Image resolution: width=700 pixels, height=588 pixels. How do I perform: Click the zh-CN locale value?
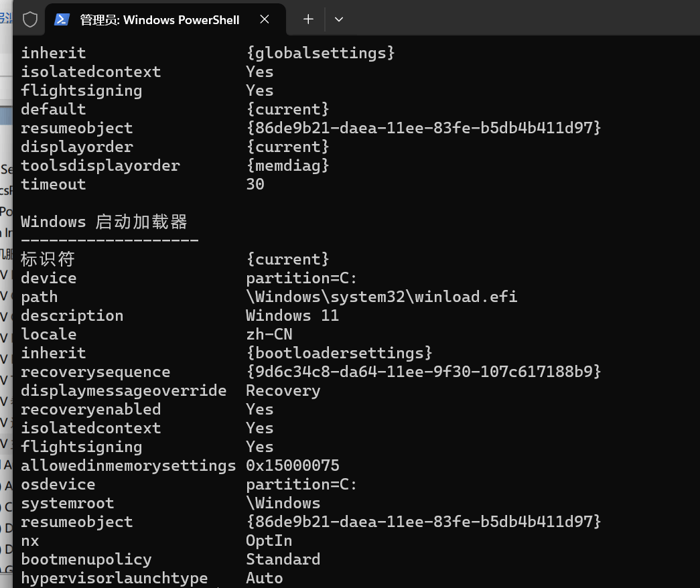tap(269, 334)
